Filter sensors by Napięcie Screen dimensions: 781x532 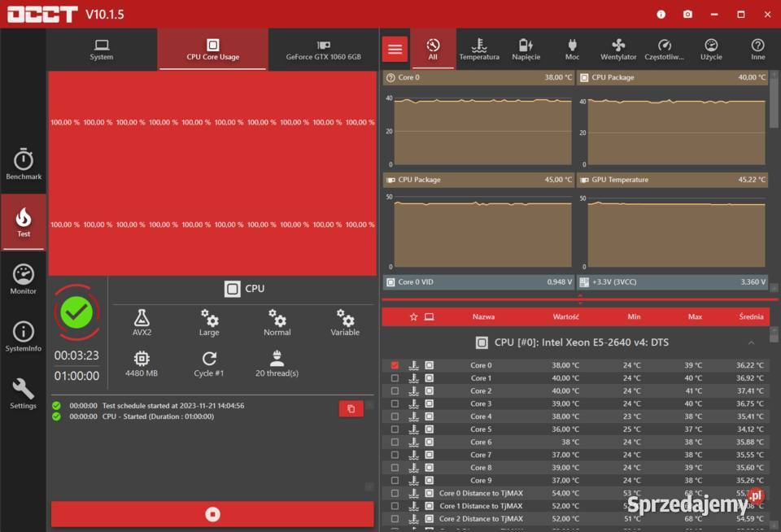(526, 50)
